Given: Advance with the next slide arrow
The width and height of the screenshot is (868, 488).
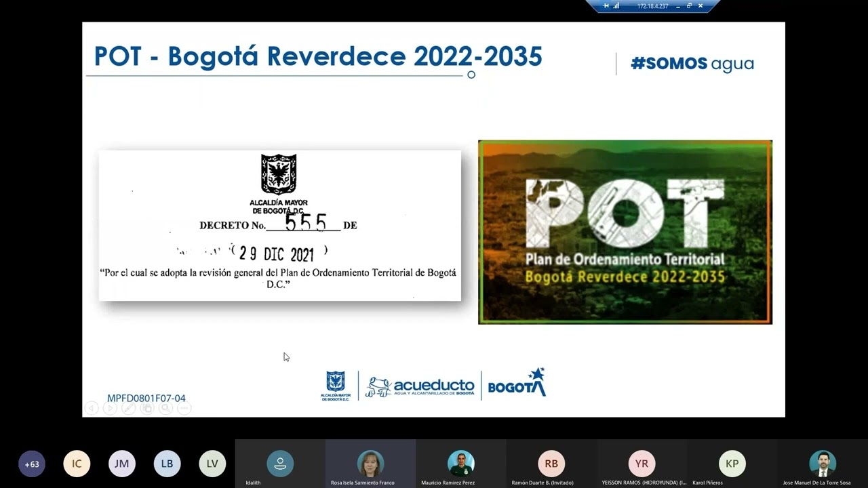Looking at the screenshot, I should (x=110, y=408).
